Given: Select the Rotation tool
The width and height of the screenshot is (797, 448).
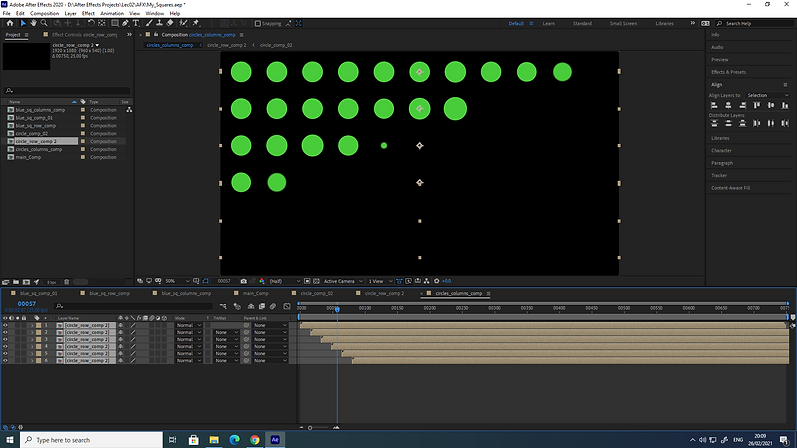Looking at the screenshot, I should pos(91,23).
